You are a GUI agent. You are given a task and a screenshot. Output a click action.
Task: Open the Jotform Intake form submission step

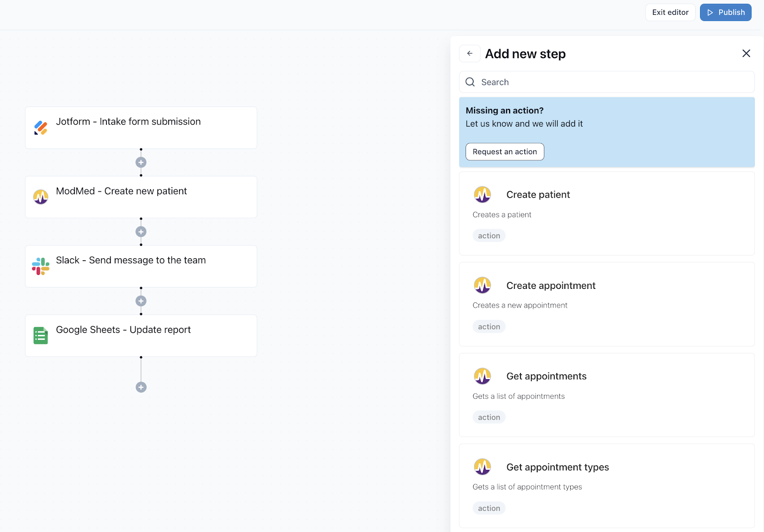point(141,128)
